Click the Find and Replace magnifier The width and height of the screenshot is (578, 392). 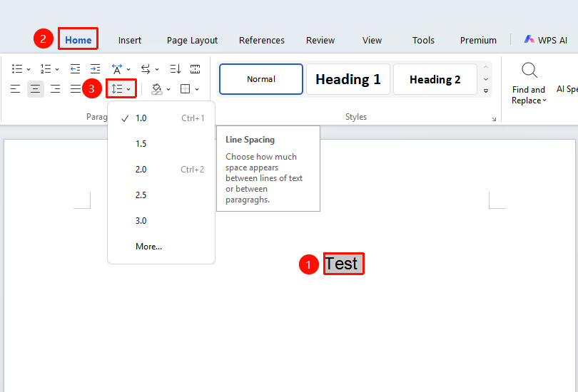tap(529, 70)
